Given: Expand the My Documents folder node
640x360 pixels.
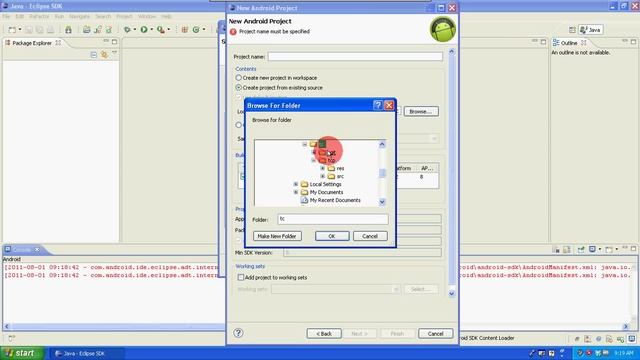Looking at the screenshot, I should pos(296,192).
